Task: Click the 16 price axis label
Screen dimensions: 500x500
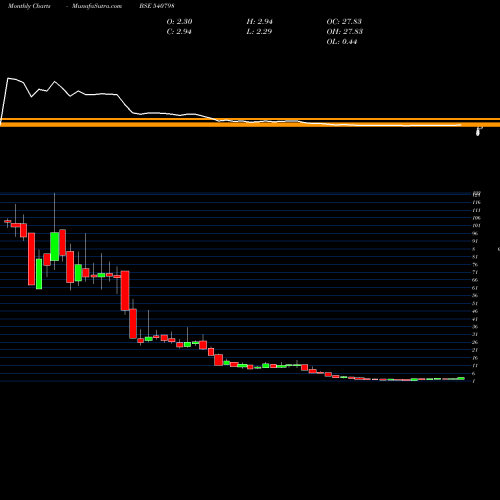Action: click(x=475, y=358)
